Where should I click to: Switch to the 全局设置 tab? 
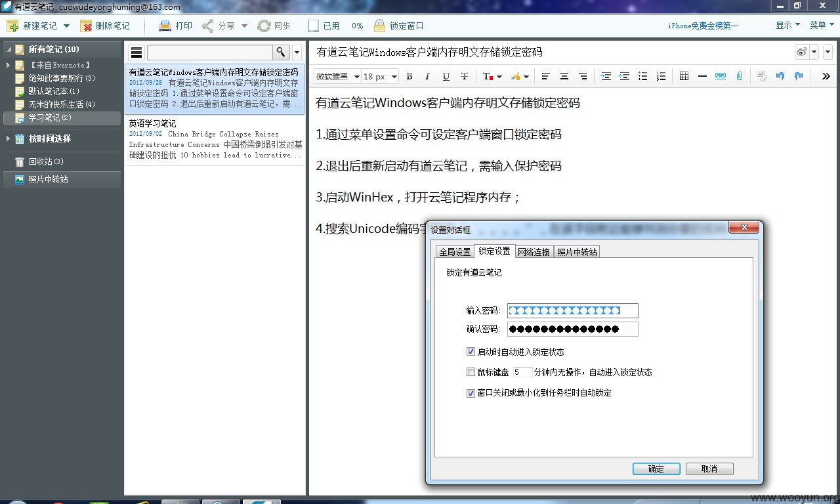tap(455, 252)
